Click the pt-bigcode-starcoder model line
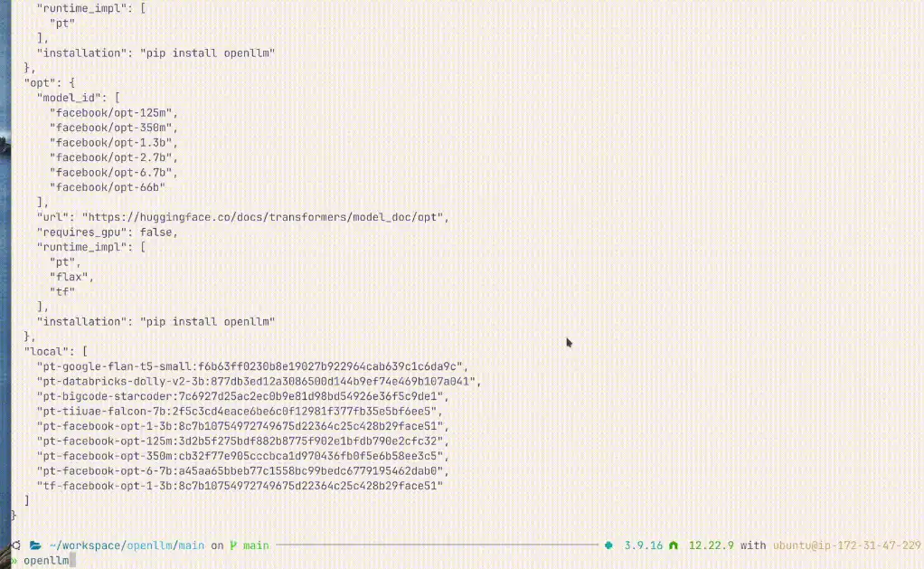Screen dimensions: 924x569 (x=243, y=396)
